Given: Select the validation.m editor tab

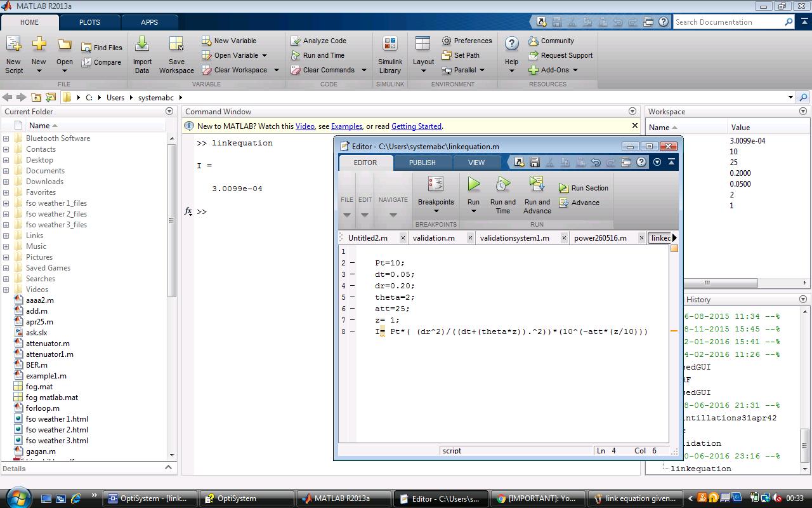Looking at the screenshot, I should pos(433,238).
